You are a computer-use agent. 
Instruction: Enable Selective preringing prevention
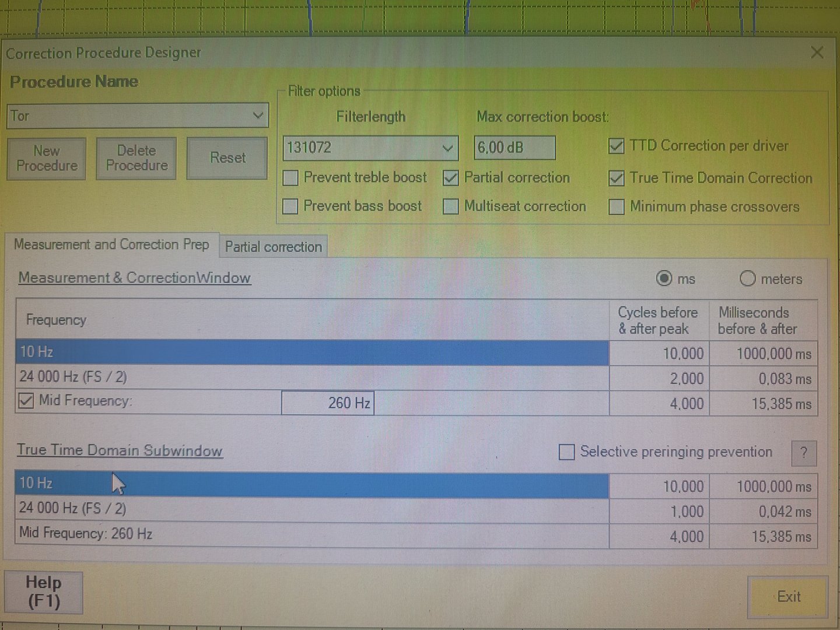[x=566, y=452]
